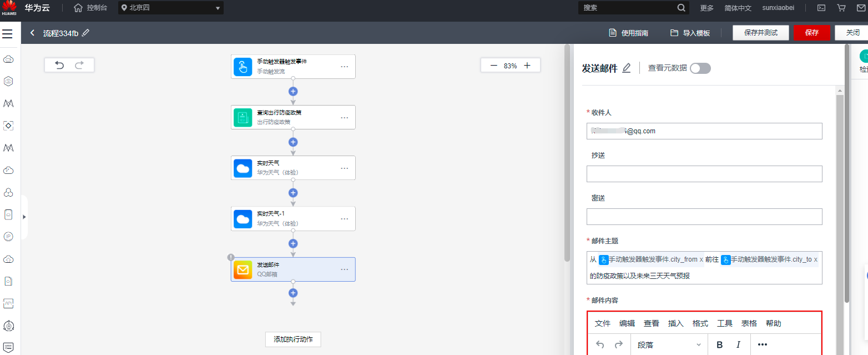Add step after 手动触发器触发事件 node
The height and width of the screenshot is (355, 868).
(x=293, y=91)
